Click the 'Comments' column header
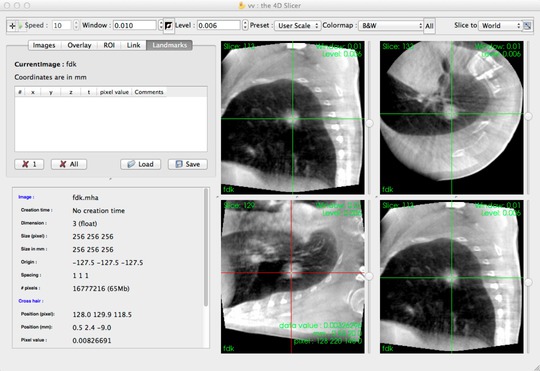This screenshot has width=540, height=371. point(149,92)
